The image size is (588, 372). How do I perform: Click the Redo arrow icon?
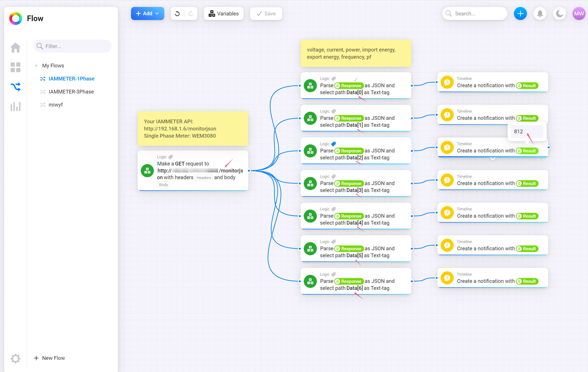[191, 14]
